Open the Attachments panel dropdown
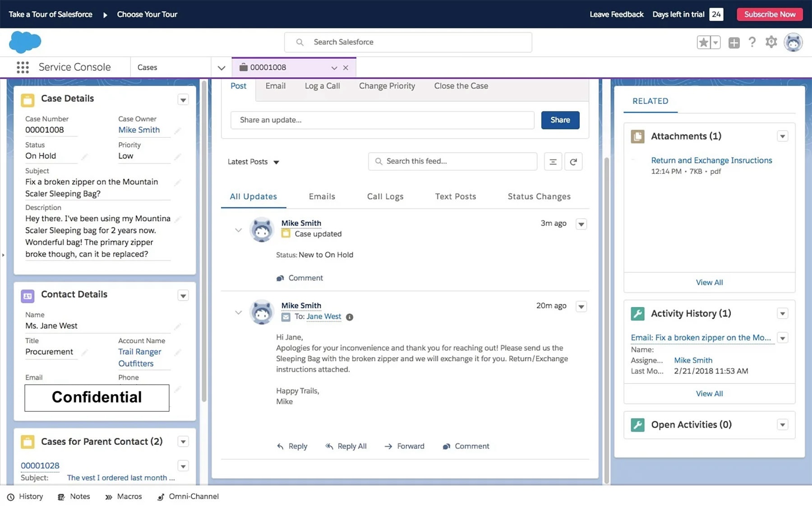The width and height of the screenshot is (812, 508). coord(783,136)
